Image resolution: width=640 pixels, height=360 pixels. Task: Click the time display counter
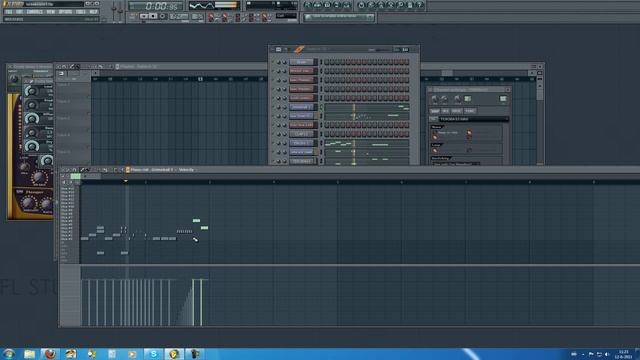click(157, 6)
